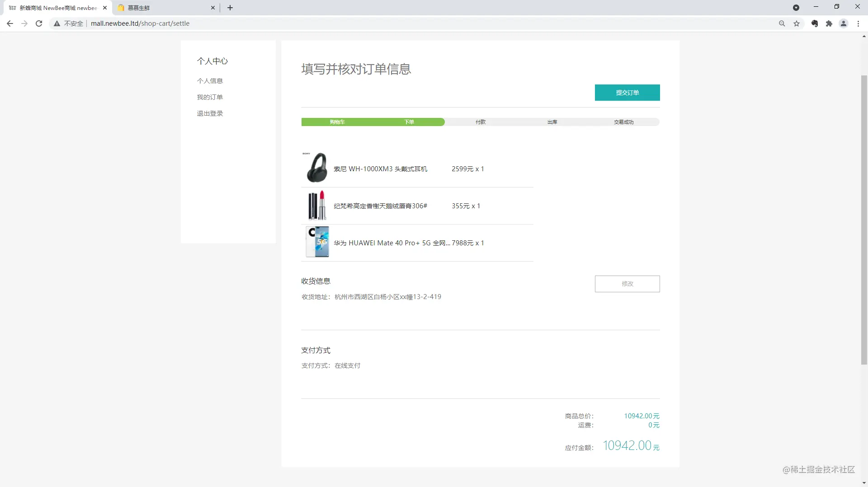Click the 355元 x 1 price

pyautogui.click(x=466, y=206)
